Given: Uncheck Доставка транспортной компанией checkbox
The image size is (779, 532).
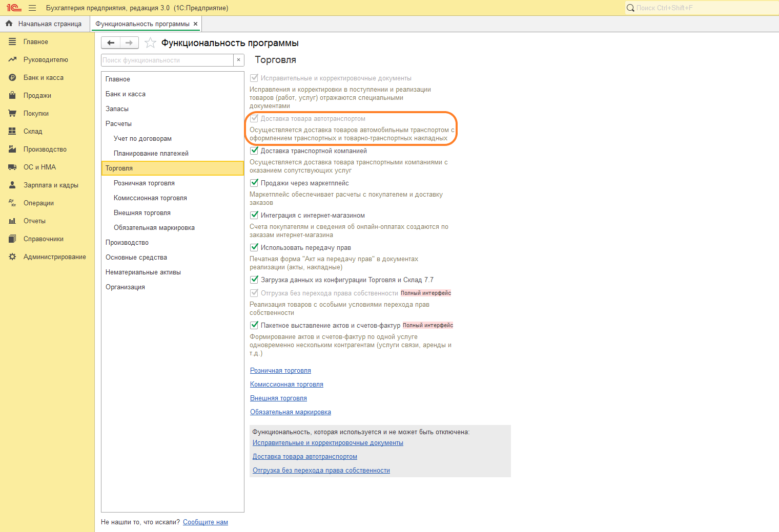Looking at the screenshot, I should (254, 151).
